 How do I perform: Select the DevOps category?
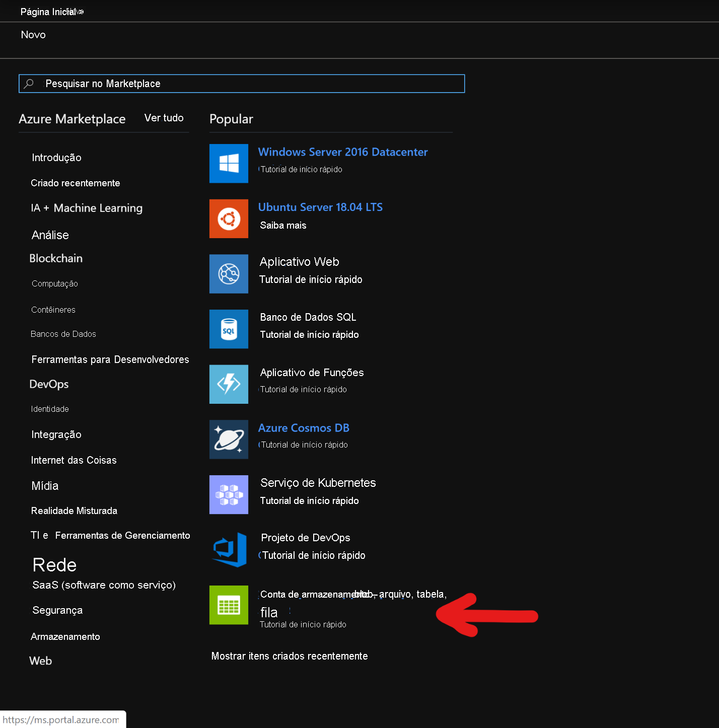click(x=49, y=384)
